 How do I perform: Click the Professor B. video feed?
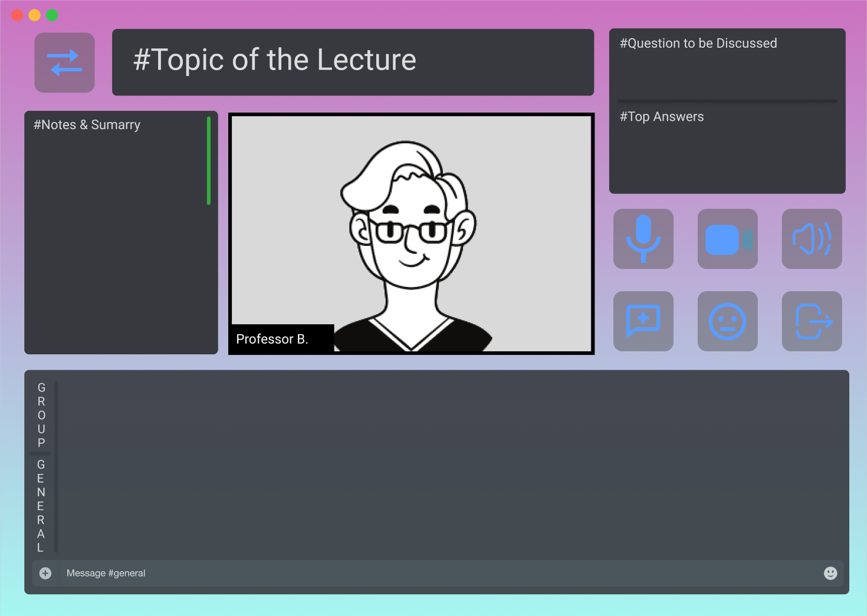point(412,233)
